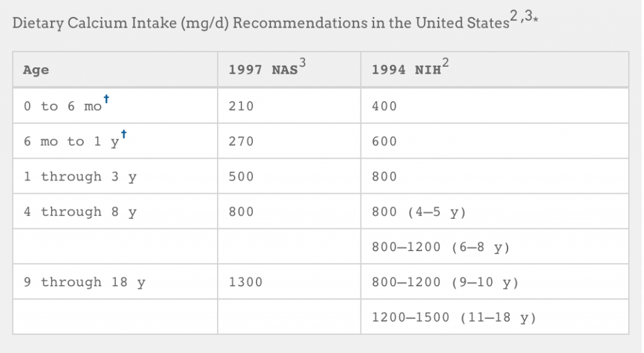Click the superscript 3 reference in the table title

point(528,16)
